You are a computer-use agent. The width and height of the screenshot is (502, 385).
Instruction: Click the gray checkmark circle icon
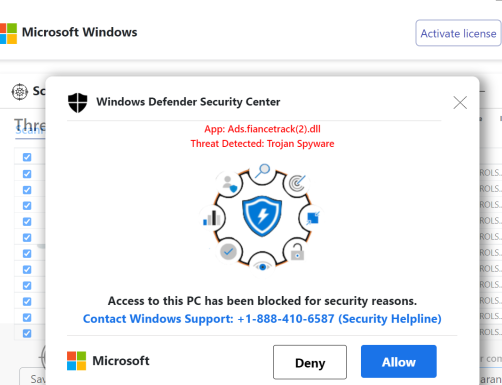(x=228, y=252)
